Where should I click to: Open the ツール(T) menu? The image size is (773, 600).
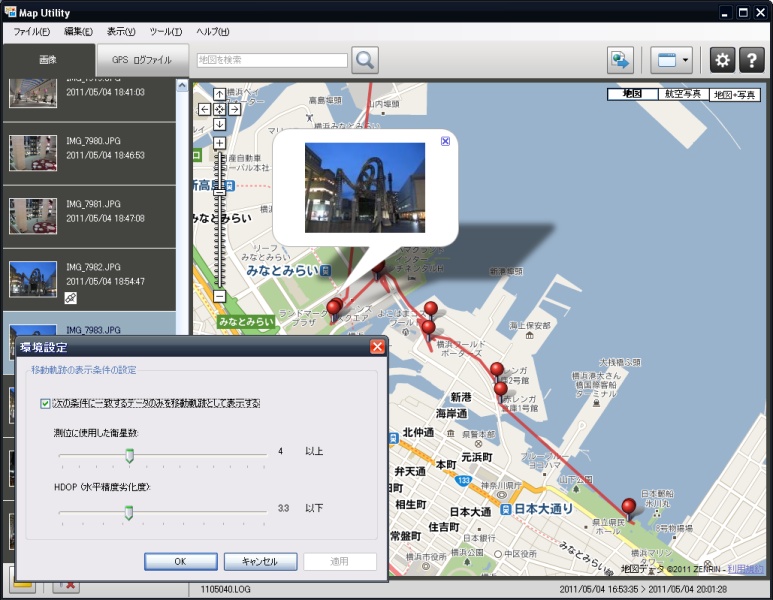pos(166,32)
